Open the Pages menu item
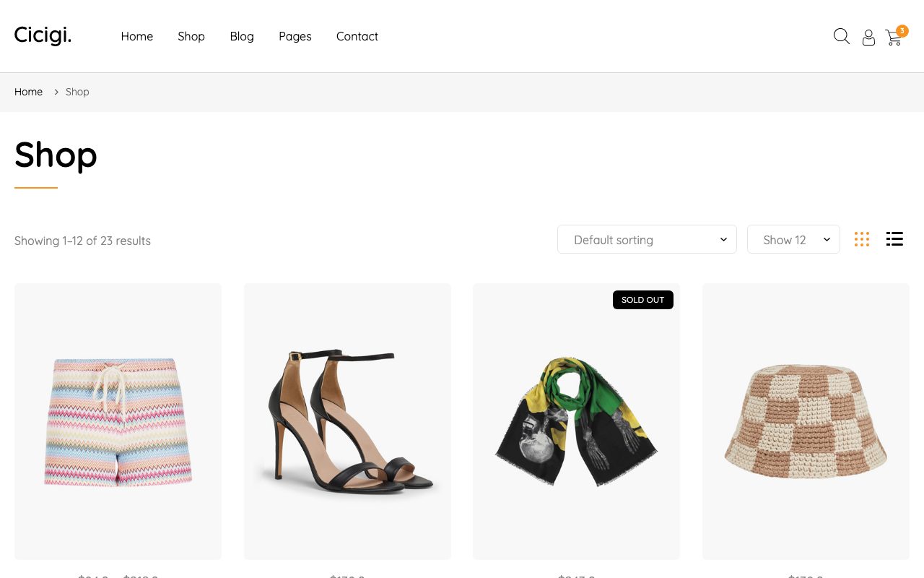Viewport: 924px width, 578px height. tap(295, 36)
